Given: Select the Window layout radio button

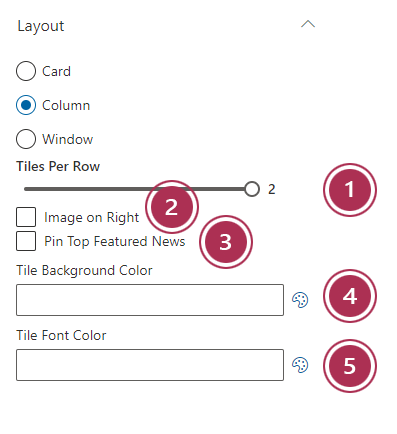Looking at the screenshot, I should pyautogui.click(x=26, y=139).
